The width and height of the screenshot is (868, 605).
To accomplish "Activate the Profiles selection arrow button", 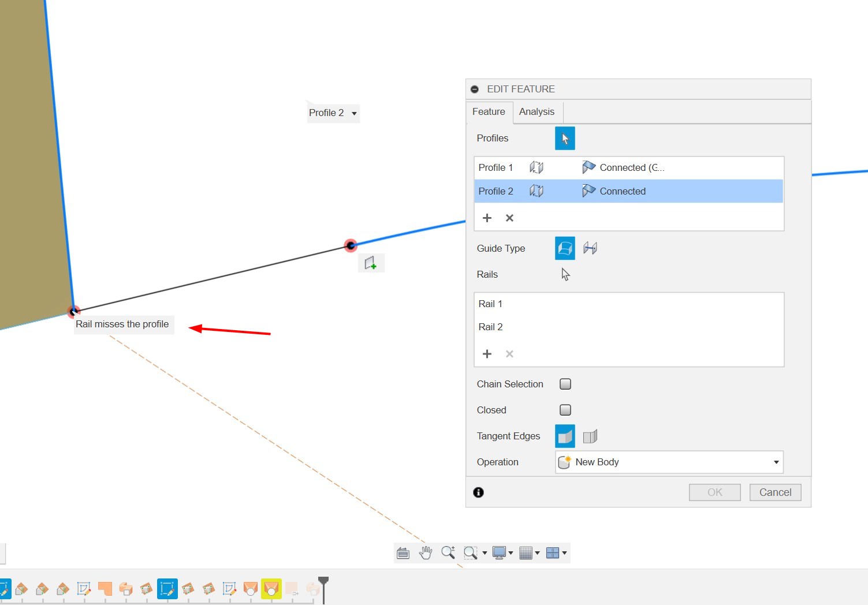I will click(x=565, y=139).
